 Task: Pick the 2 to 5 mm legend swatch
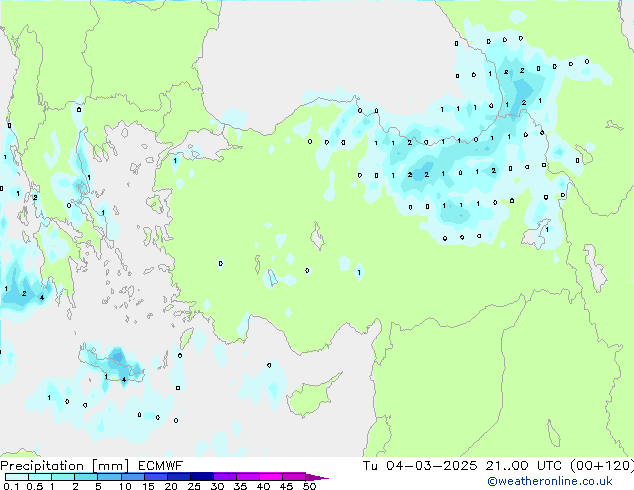coord(87,477)
